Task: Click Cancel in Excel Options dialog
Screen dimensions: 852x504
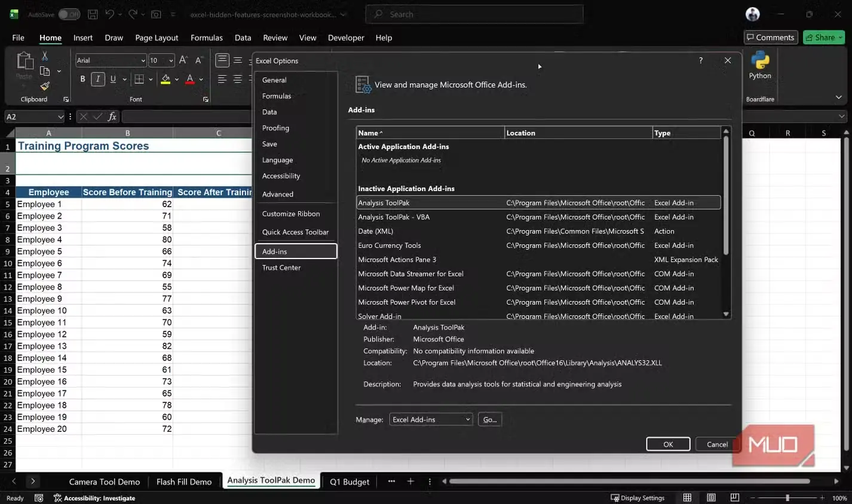Action: (x=717, y=444)
